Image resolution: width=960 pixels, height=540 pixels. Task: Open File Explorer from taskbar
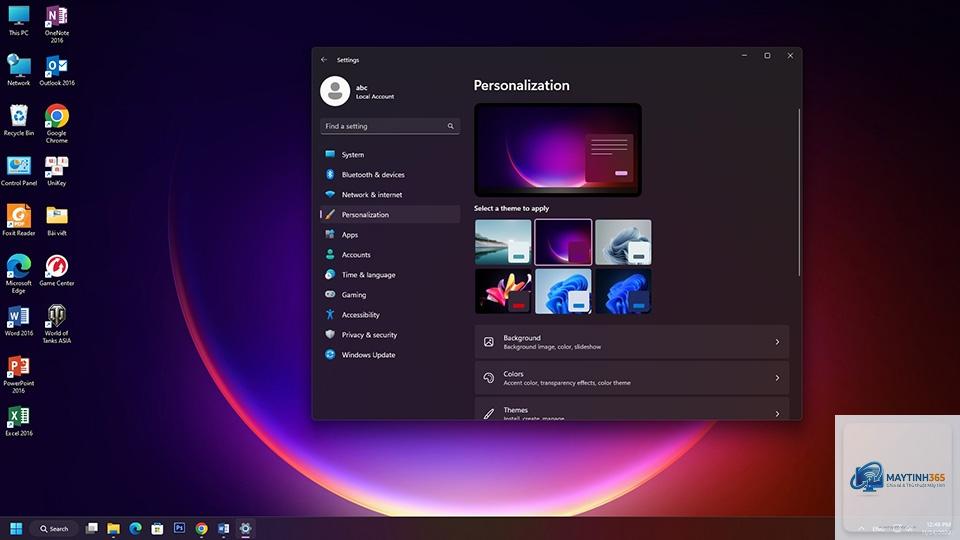(x=113, y=528)
